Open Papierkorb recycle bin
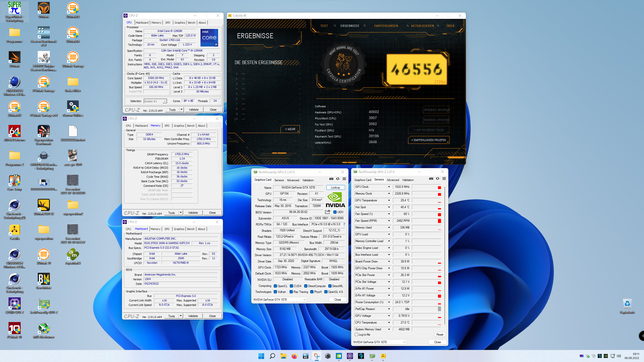 point(627,306)
